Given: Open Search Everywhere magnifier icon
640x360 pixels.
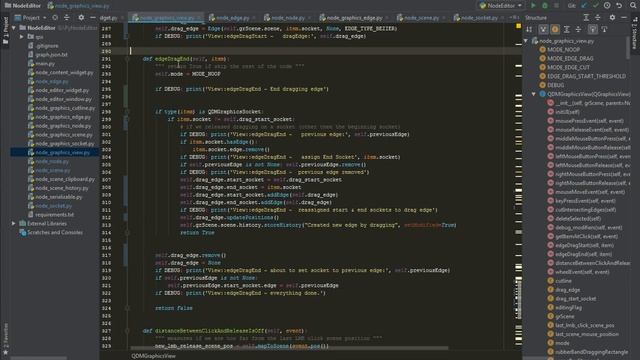Looking at the screenshot, I should tap(633, 6).
